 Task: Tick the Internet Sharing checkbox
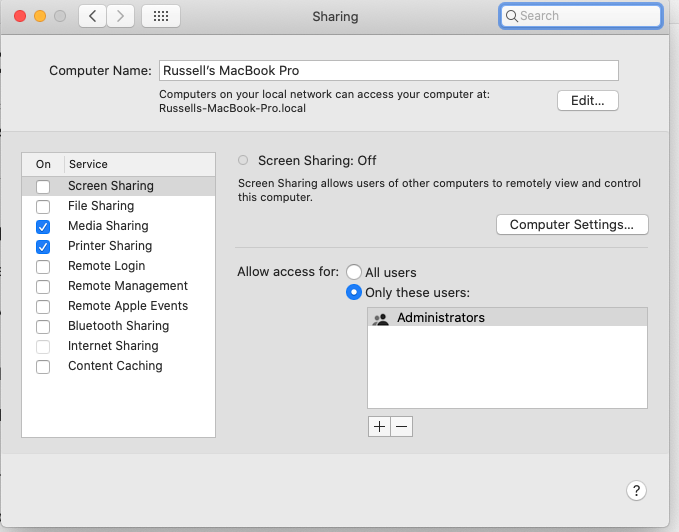click(43, 346)
